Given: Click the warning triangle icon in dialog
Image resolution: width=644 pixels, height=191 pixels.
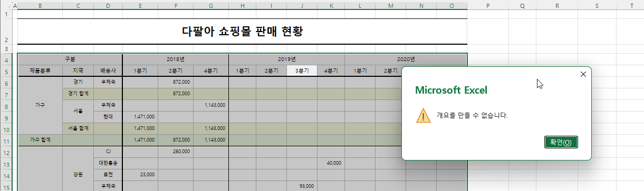Looking at the screenshot, I should (x=423, y=115).
